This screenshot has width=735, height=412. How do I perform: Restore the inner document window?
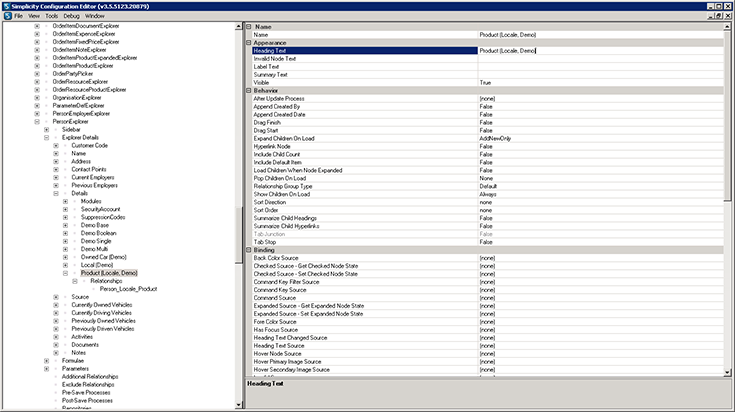(719, 16)
